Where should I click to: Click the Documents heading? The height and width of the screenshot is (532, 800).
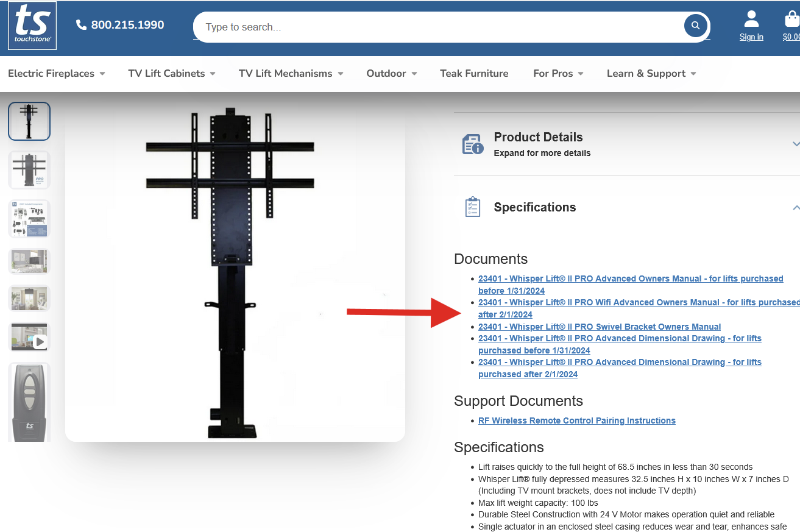[491, 259]
